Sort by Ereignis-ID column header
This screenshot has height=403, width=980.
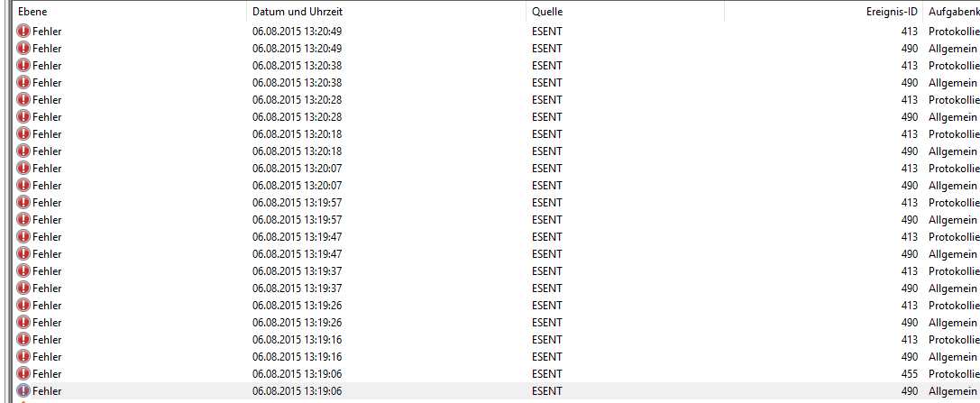click(x=824, y=11)
